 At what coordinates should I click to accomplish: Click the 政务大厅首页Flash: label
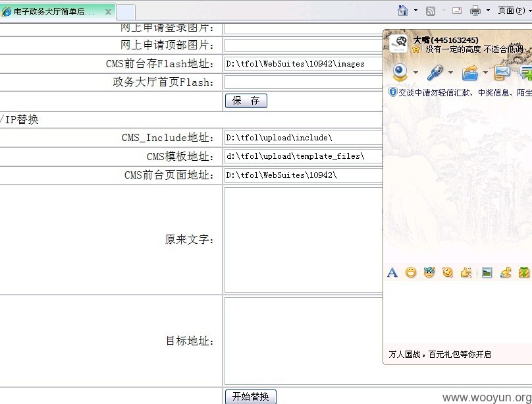163,82
